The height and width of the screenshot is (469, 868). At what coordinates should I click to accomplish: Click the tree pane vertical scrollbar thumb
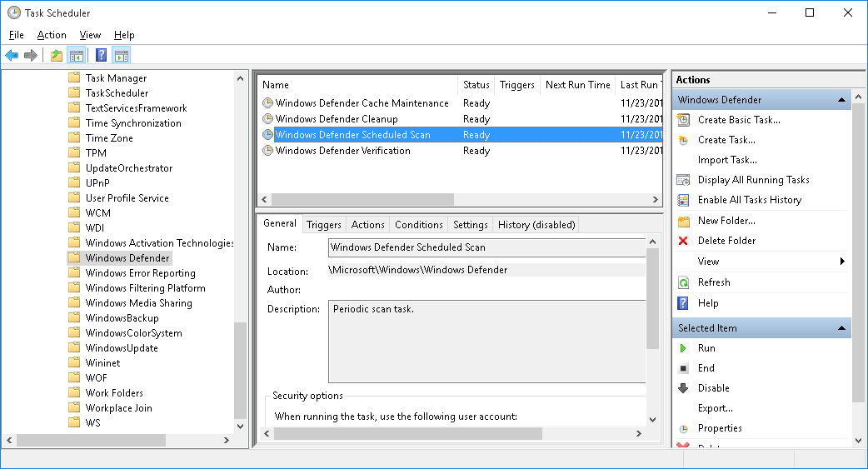[240, 370]
